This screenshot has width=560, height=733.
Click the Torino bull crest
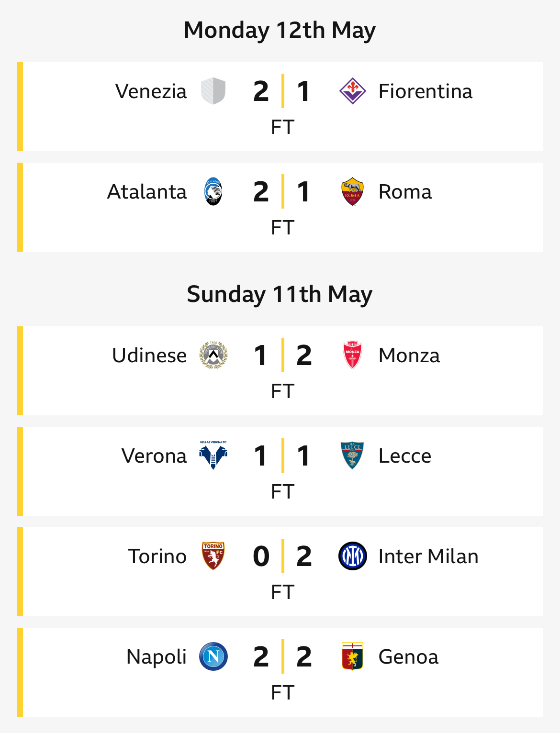213,556
